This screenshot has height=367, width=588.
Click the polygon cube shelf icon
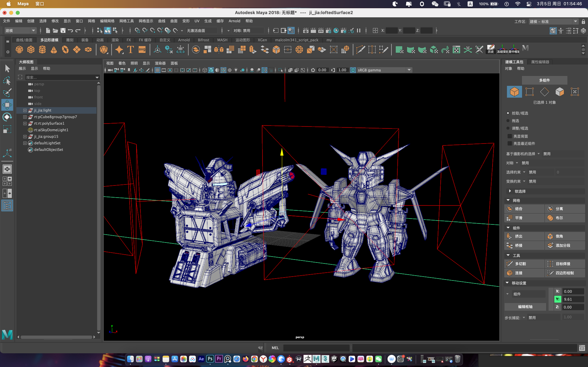31,50
